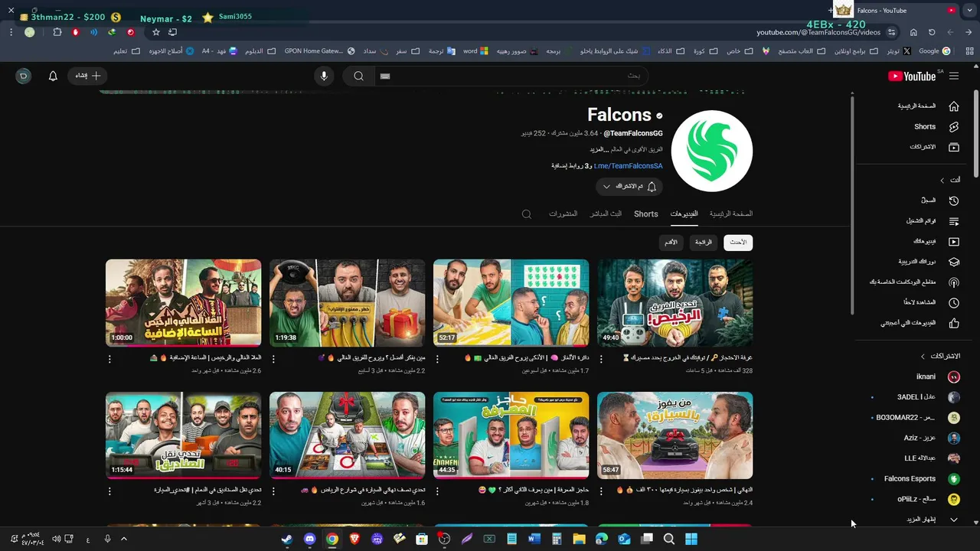The image size is (980, 551).
Task: Open the YouTube guide hamburger menu
Action: pyautogui.click(x=953, y=76)
